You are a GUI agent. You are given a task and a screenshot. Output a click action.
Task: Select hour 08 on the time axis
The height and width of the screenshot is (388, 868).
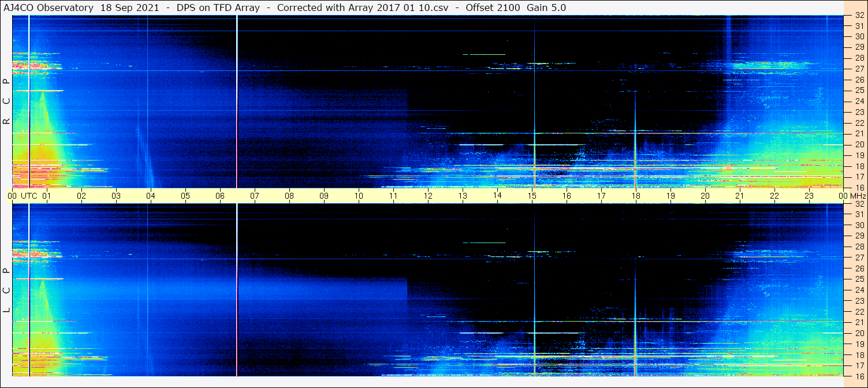289,196
